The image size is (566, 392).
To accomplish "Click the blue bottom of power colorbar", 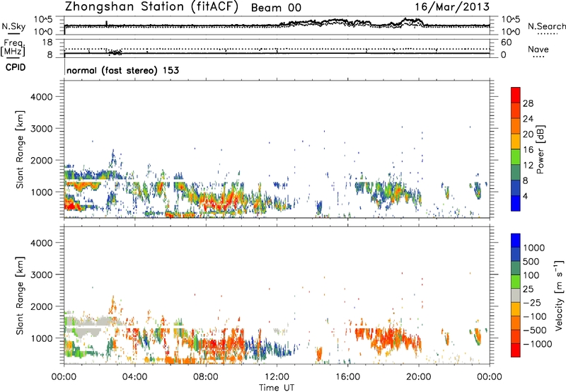I will pyautogui.click(x=516, y=203).
